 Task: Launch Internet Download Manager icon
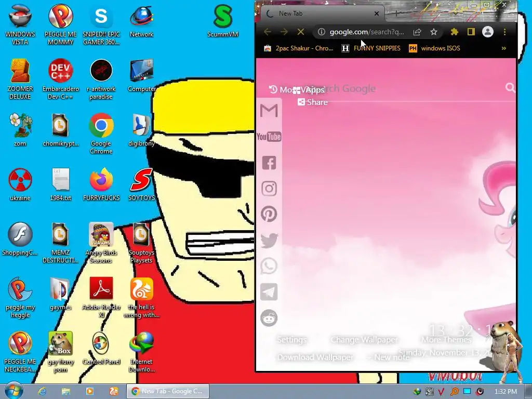pos(141,352)
